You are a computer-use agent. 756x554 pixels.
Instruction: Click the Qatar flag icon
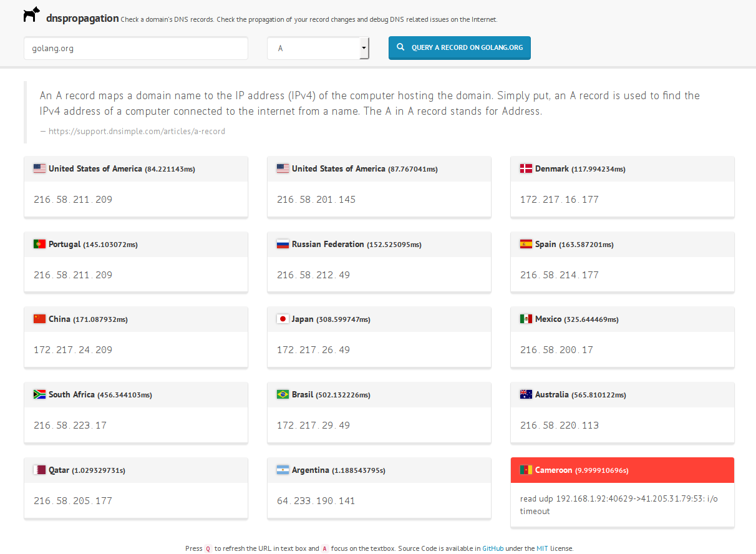coord(39,470)
